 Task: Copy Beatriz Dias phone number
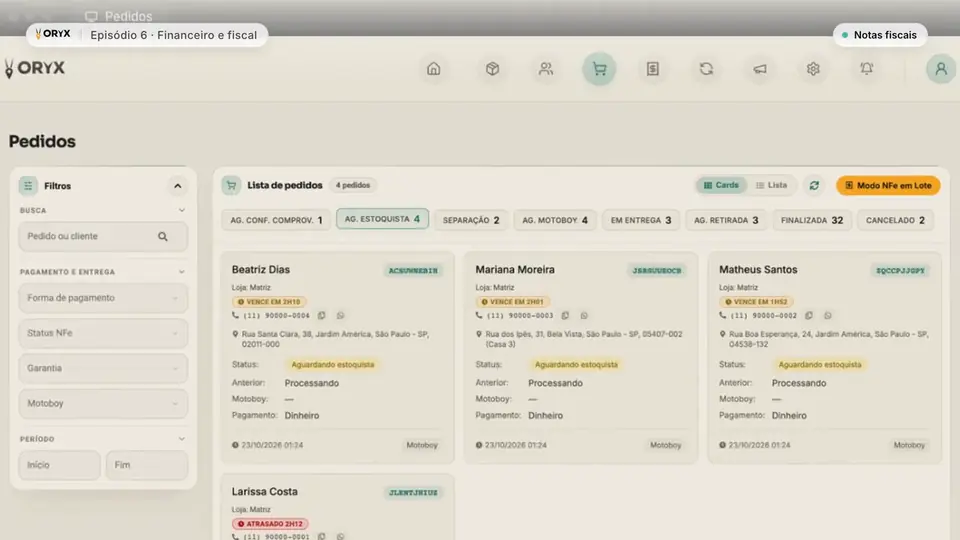coord(321,315)
